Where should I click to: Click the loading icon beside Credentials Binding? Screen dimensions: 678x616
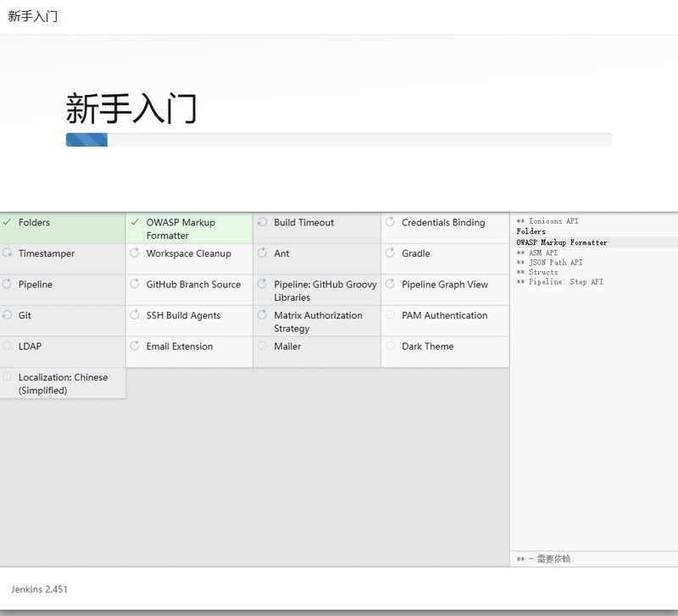[391, 222]
